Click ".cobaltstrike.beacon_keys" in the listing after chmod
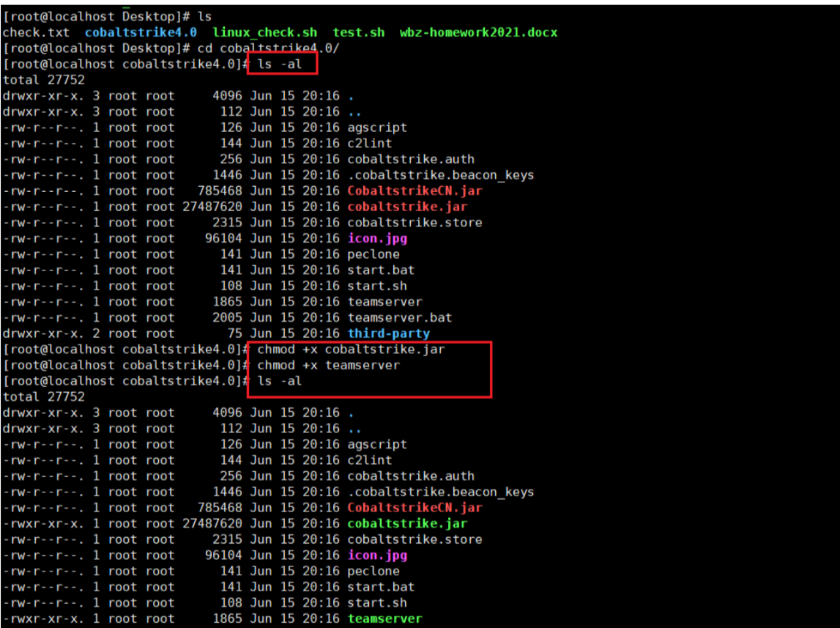Screen dimensions: 840x628 coord(440,492)
